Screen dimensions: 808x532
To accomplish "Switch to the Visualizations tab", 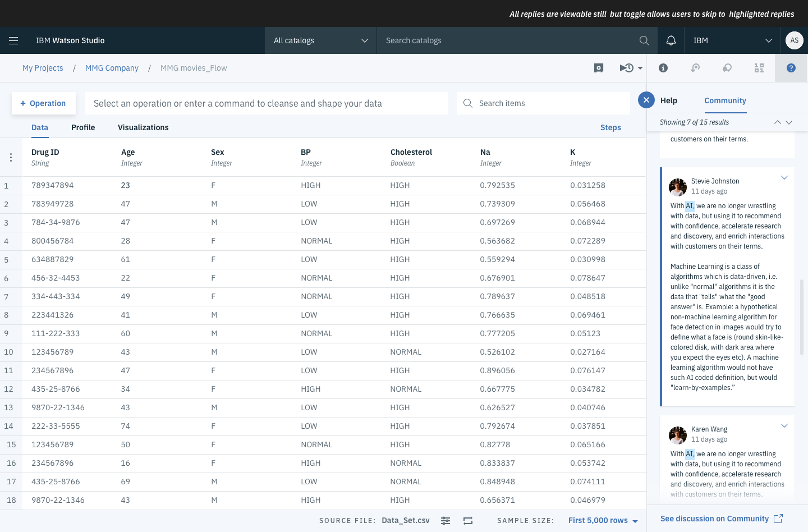I will point(143,127).
